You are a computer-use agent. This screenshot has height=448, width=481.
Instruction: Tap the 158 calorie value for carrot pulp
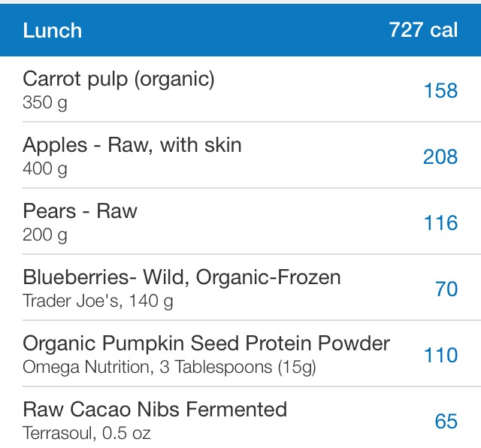click(x=441, y=91)
